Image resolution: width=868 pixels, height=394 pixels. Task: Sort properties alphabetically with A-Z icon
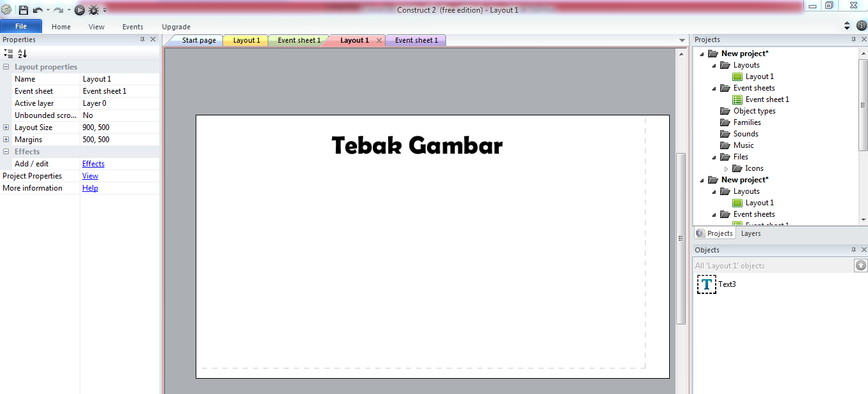click(22, 54)
